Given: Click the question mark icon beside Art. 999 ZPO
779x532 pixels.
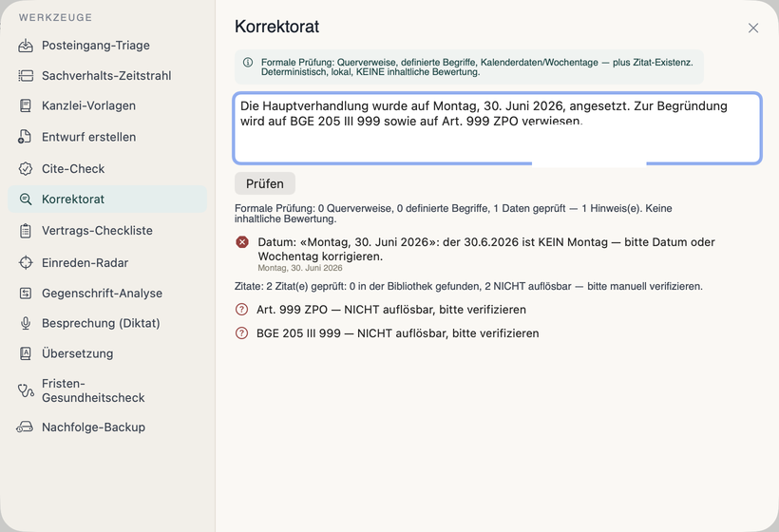Looking at the screenshot, I should click(241, 310).
